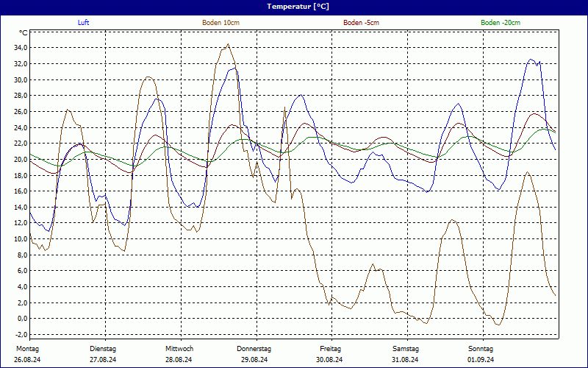Click the 16,0 y-axis value
The height and width of the screenshot is (368, 588).
click(x=21, y=191)
